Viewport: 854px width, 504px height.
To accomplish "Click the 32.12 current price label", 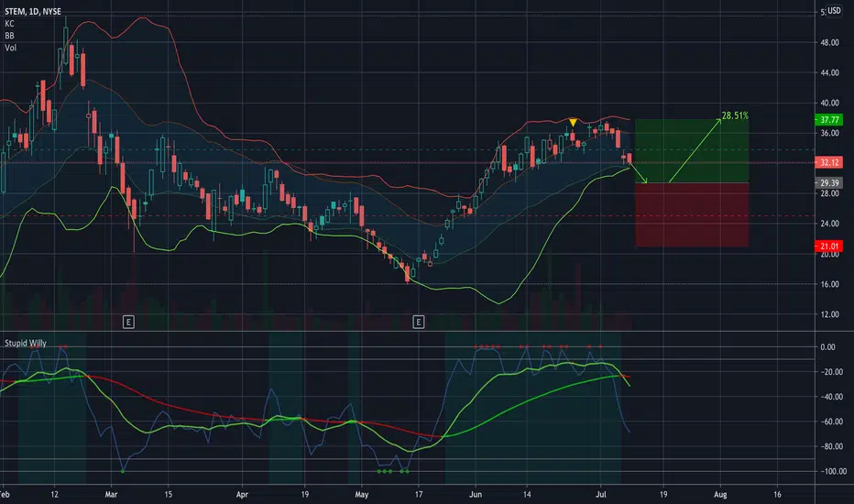I will (829, 162).
